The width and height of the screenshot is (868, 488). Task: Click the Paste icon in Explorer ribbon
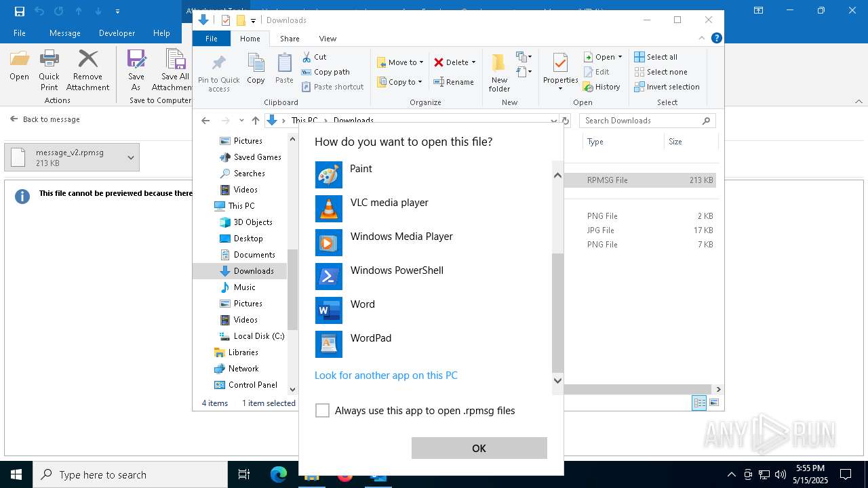tap(284, 69)
